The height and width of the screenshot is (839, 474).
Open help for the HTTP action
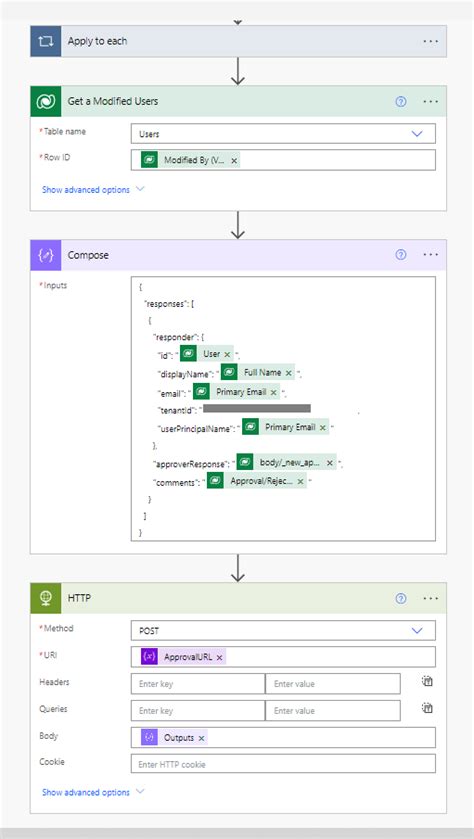pyautogui.click(x=401, y=598)
